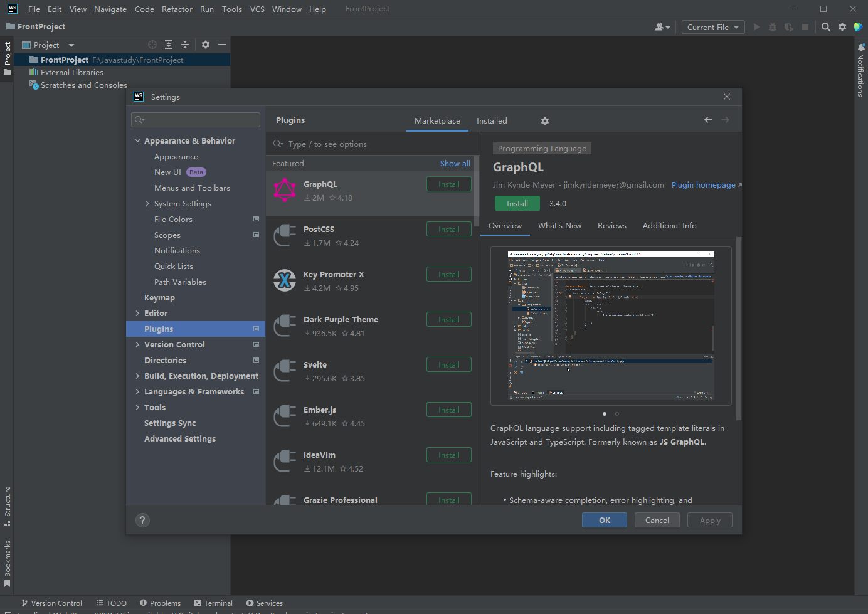Click the JetBrains toolbox colorful icon

tap(859, 27)
